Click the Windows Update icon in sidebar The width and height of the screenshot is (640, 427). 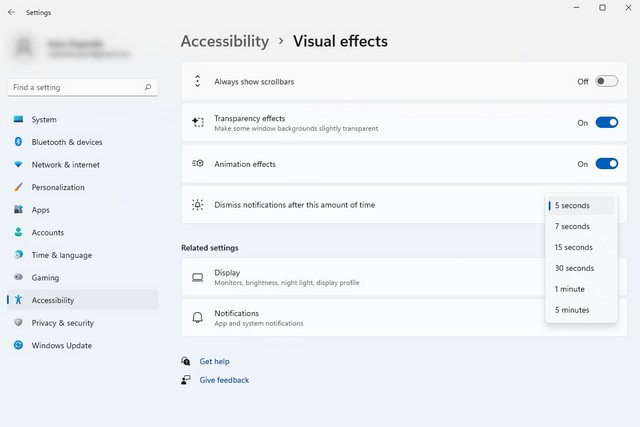pyautogui.click(x=18, y=346)
